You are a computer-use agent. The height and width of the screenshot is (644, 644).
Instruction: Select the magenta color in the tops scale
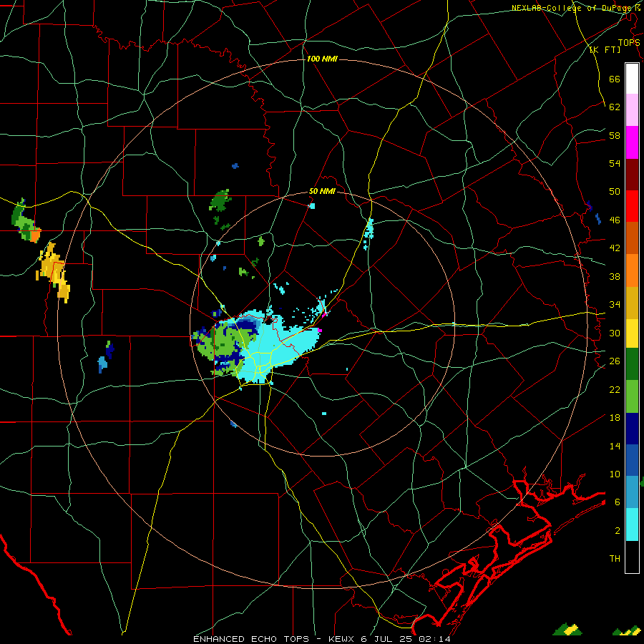[x=632, y=142]
